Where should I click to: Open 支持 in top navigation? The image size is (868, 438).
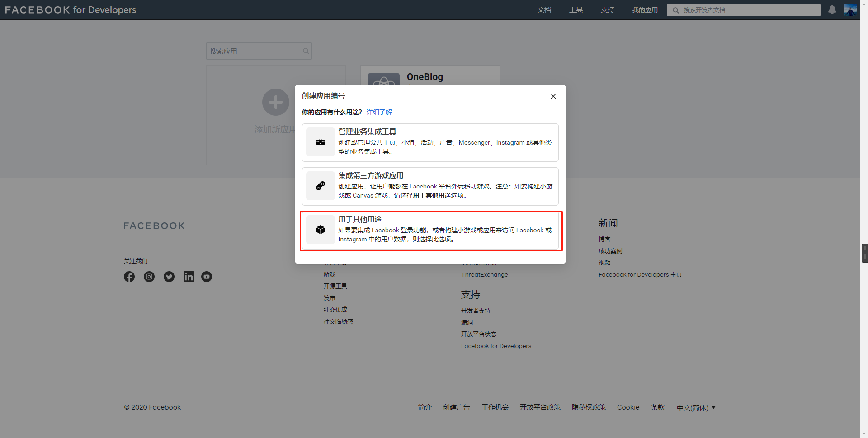click(608, 10)
